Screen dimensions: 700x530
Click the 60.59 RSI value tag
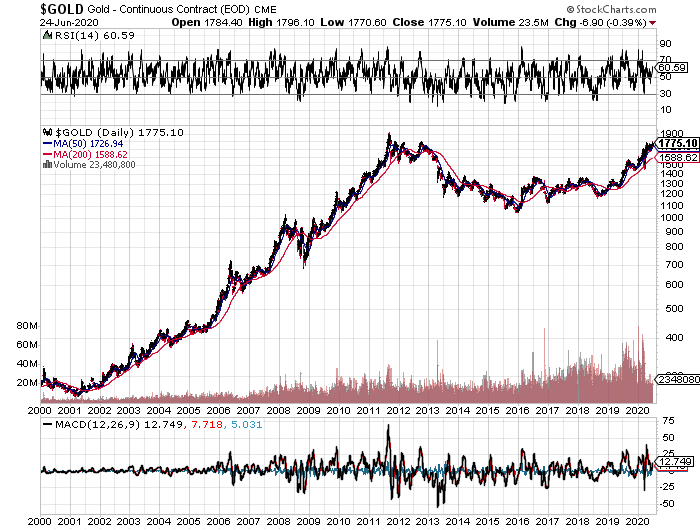(670, 67)
